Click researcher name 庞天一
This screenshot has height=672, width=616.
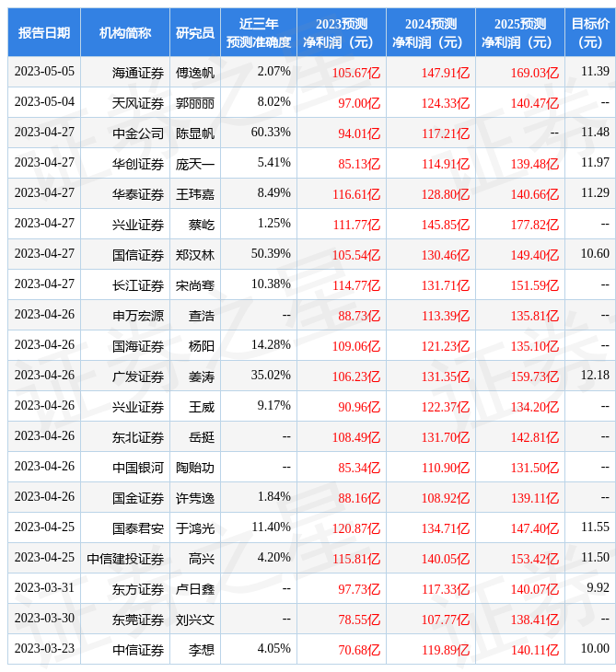[x=195, y=164]
